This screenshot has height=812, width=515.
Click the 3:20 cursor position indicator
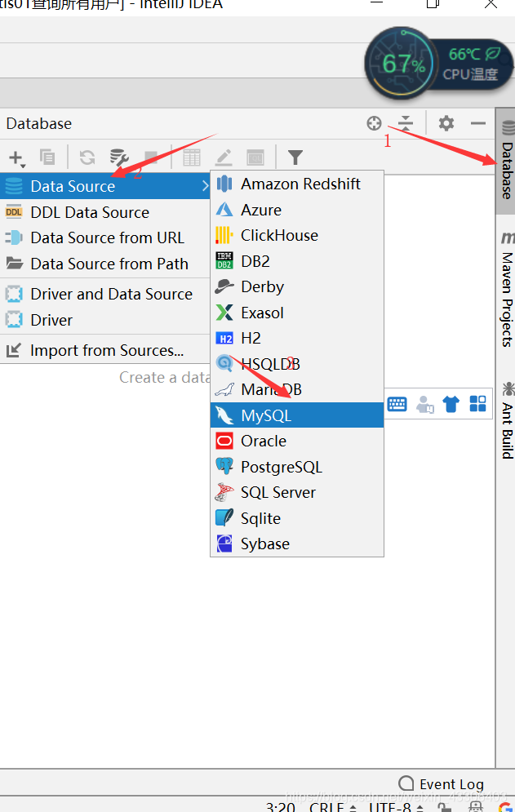click(x=280, y=807)
